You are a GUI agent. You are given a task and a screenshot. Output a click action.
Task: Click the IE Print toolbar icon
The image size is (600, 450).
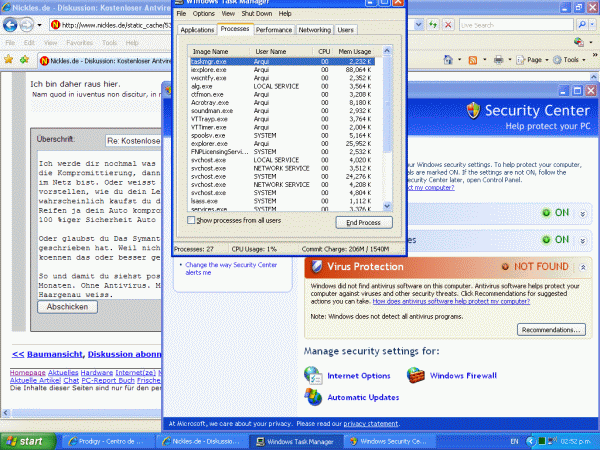(x=498, y=60)
